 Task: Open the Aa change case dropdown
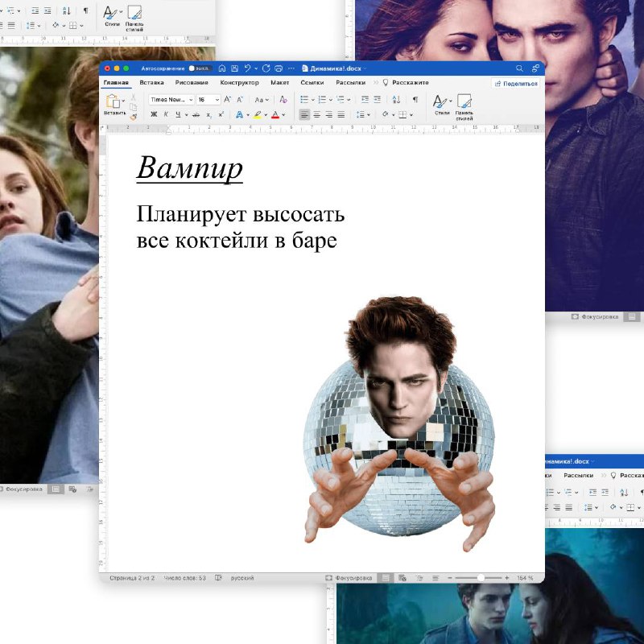[262, 99]
